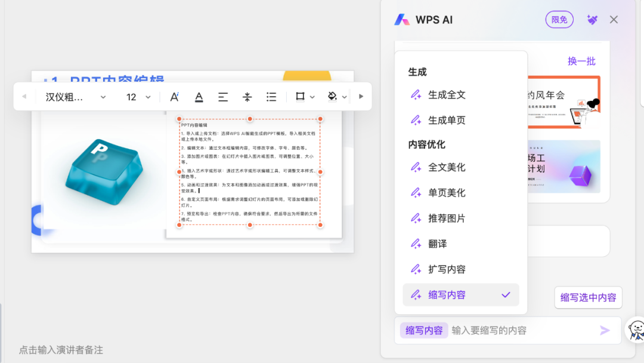This screenshot has width=644, height=363.
Task: Click the WPS AI logo icon
Action: point(402,20)
